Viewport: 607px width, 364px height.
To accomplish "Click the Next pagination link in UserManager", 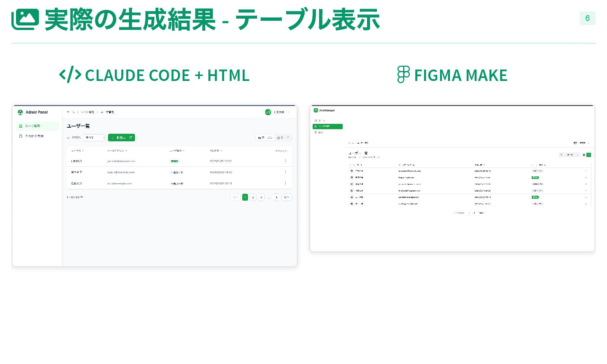I will [482, 213].
